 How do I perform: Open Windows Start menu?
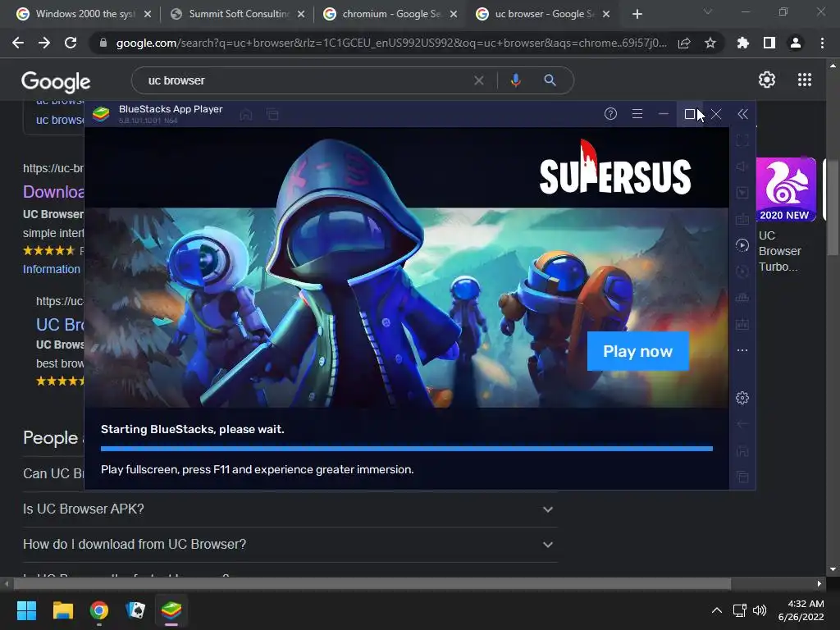(x=26, y=610)
